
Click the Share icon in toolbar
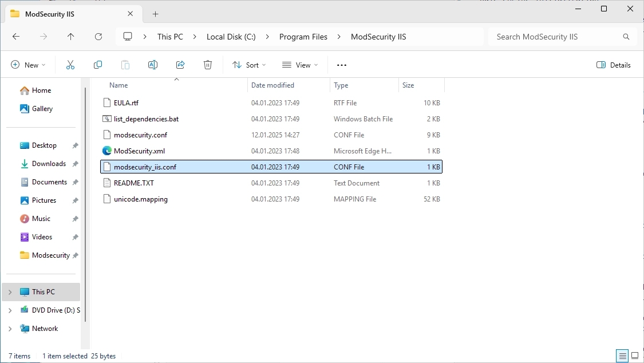coord(180,65)
